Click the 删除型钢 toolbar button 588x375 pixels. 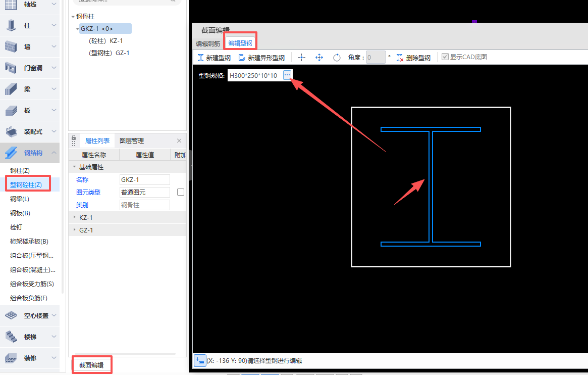414,58
